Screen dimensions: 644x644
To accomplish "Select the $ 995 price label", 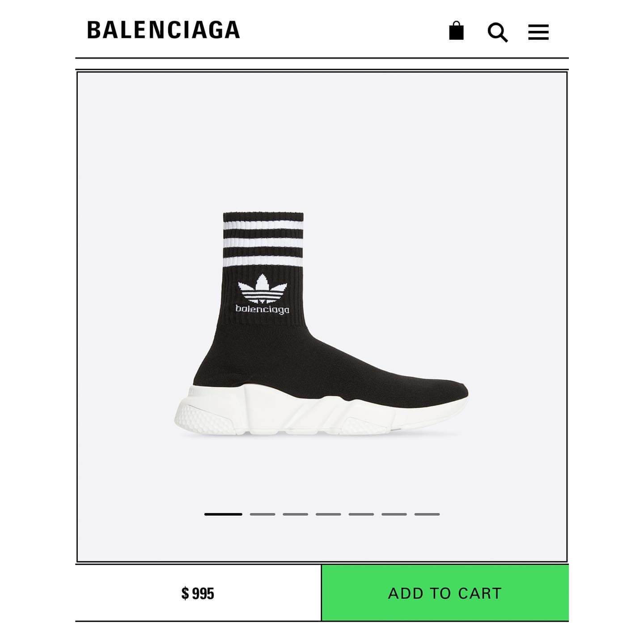I will point(198,593).
